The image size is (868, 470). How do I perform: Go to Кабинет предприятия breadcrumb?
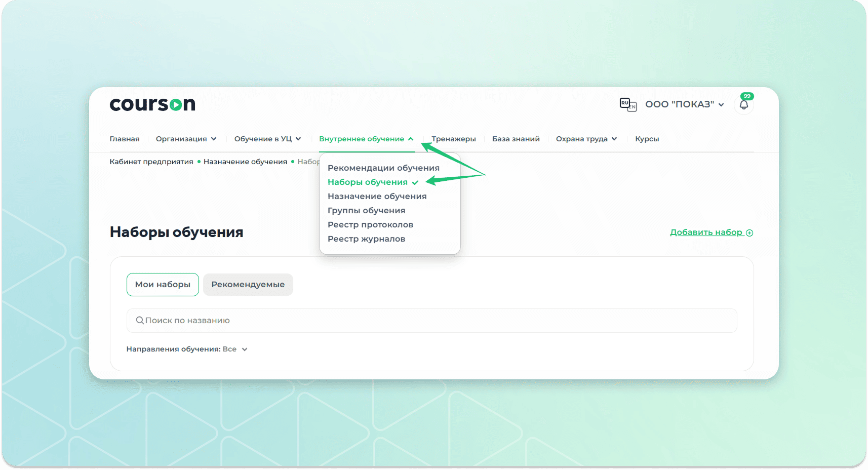[151, 162]
